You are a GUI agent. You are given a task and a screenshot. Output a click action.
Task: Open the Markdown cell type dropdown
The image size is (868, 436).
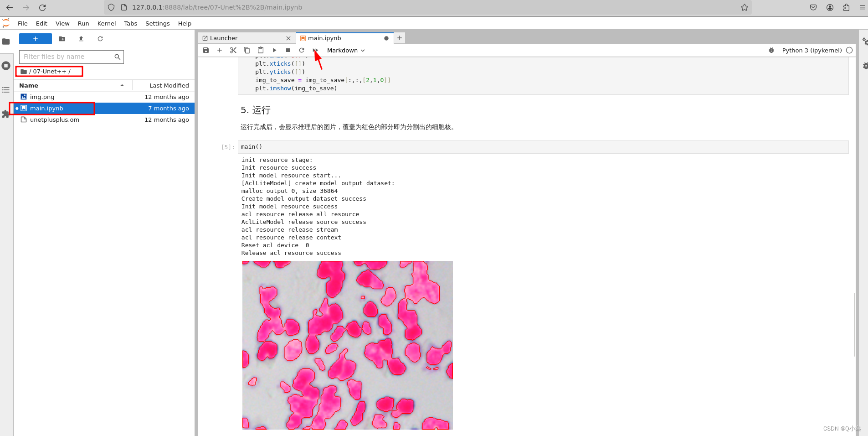[346, 50]
